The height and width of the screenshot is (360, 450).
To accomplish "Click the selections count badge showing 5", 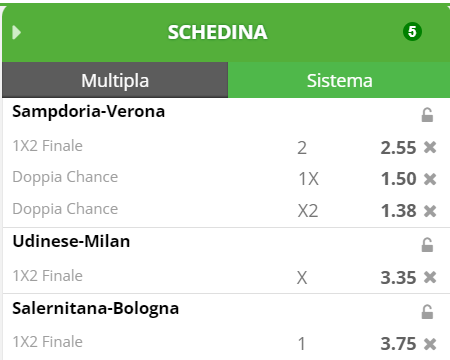I will pos(412,32).
